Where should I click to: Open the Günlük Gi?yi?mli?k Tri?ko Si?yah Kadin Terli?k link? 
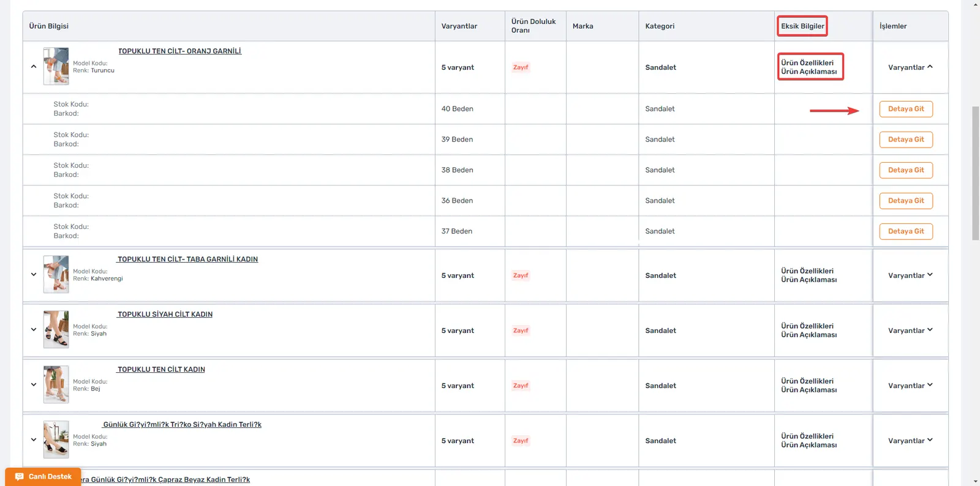pos(182,425)
